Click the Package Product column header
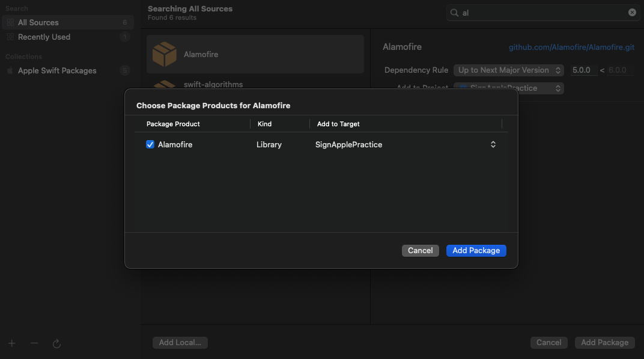644x359 pixels. pos(173,124)
